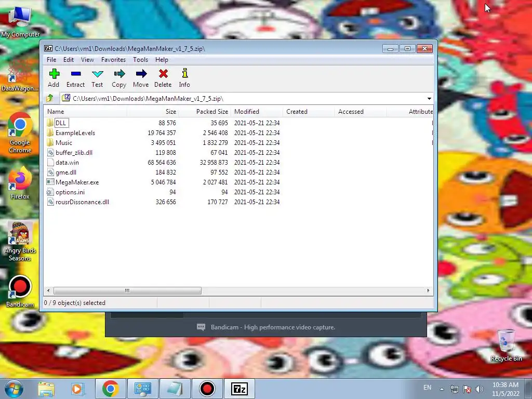Image resolution: width=532 pixels, height=399 pixels.
Task: Open Bandicam desktop shortcut
Action: point(20,291)
